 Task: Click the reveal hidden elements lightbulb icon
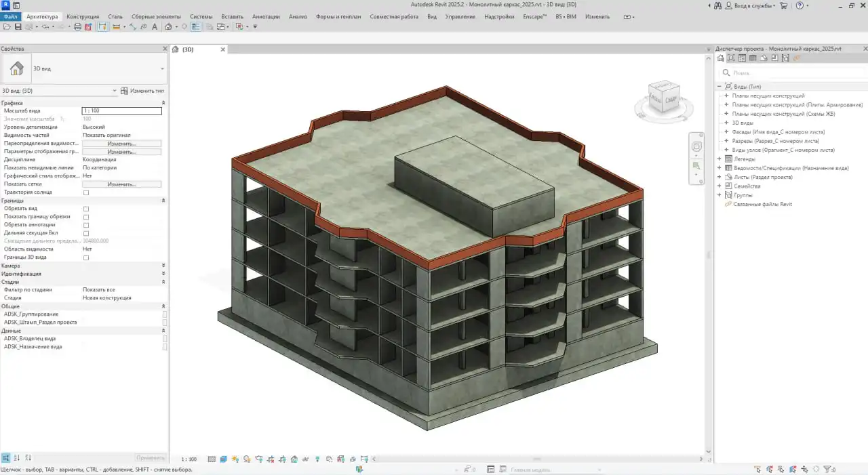tap(318, 459)
